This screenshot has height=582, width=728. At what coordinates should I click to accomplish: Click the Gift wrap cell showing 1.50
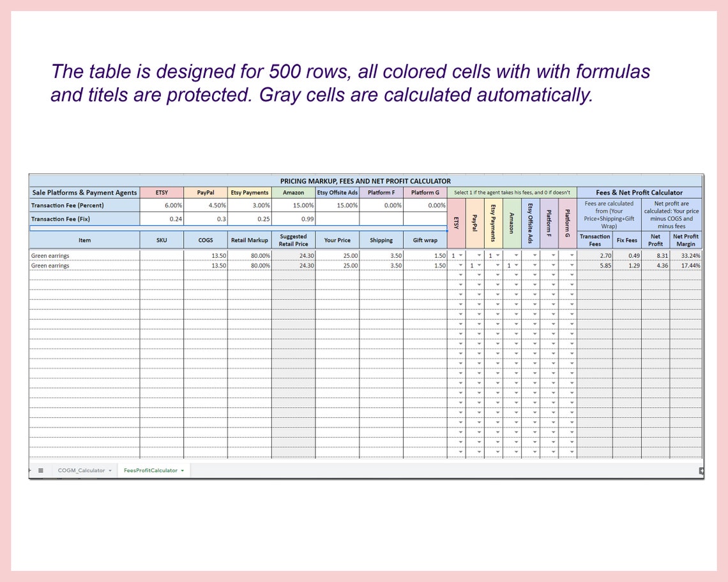point(426,255)
